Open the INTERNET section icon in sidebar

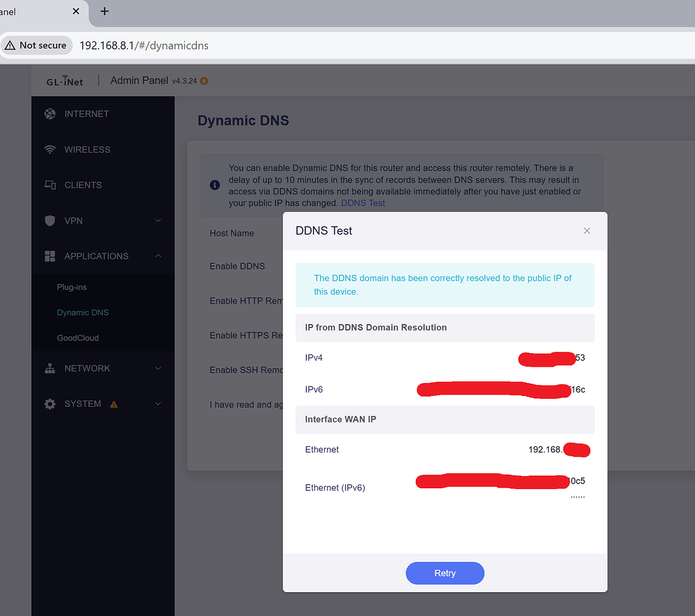pyautogui.click(x=50, y=113)
